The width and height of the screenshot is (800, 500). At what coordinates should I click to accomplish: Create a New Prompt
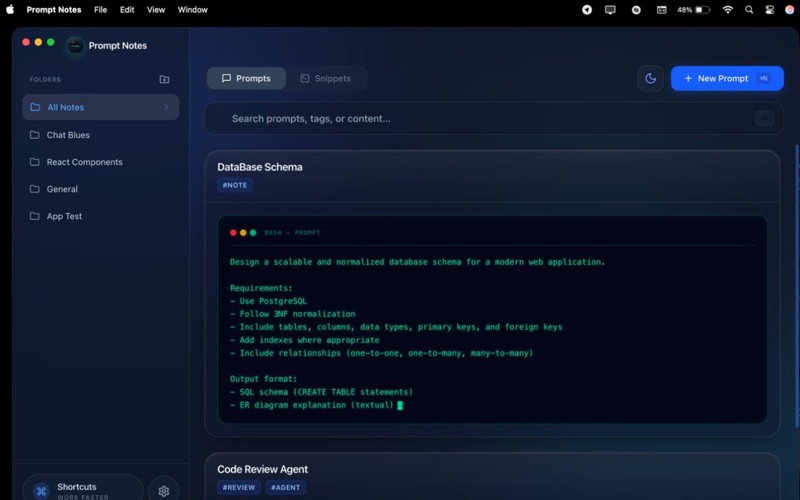pyautogui.click(x=727, y=78)
